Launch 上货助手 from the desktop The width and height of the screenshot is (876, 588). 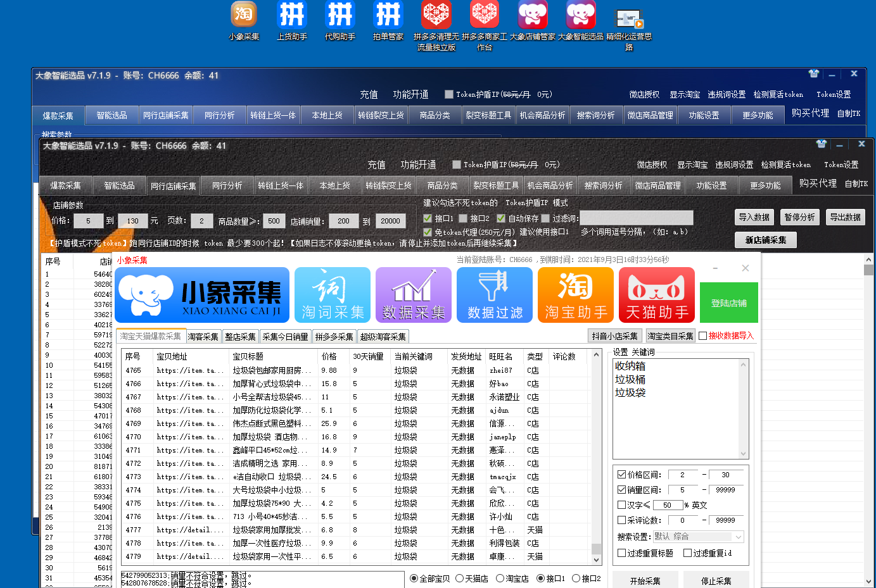(x=291, y=14)
